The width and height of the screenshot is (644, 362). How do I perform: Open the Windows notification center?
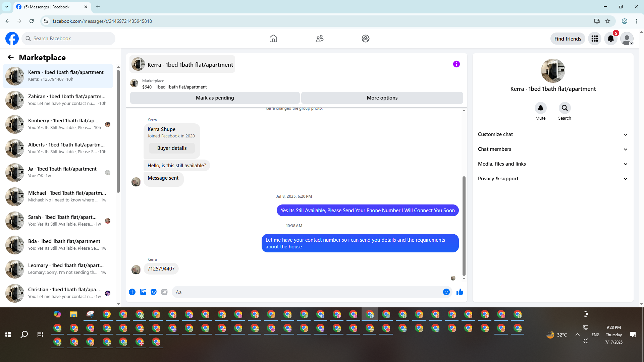[633, 335]
